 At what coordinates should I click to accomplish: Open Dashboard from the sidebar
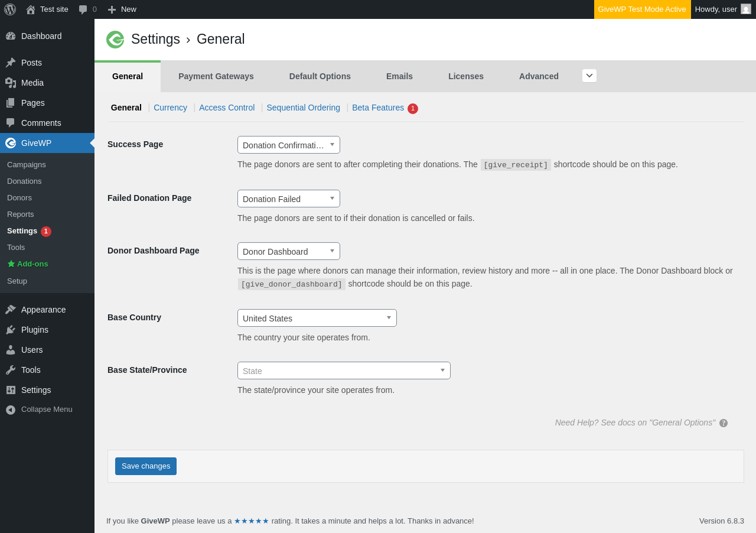coord(41,36)
